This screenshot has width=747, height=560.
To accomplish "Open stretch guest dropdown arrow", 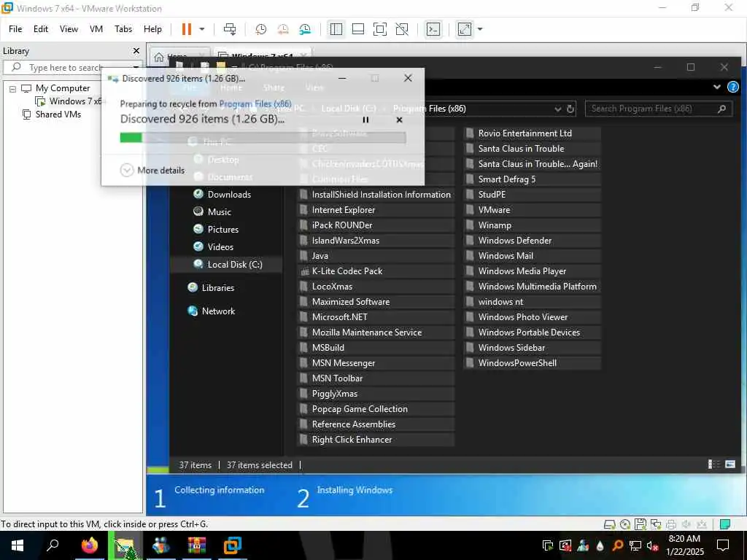I will [480, 29].
